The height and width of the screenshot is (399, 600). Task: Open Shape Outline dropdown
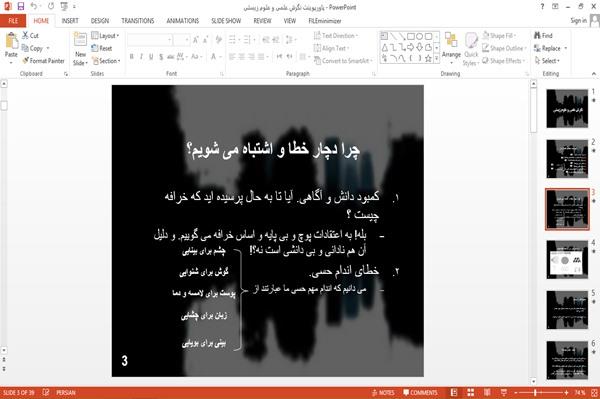click(x=505, y=48)
